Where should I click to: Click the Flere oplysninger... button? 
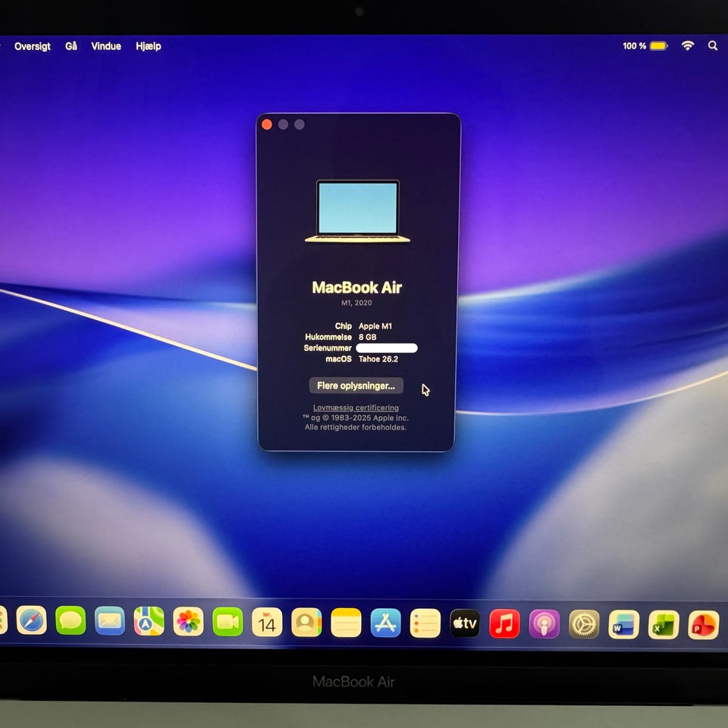pyautogui.click(x=356, y=385)
